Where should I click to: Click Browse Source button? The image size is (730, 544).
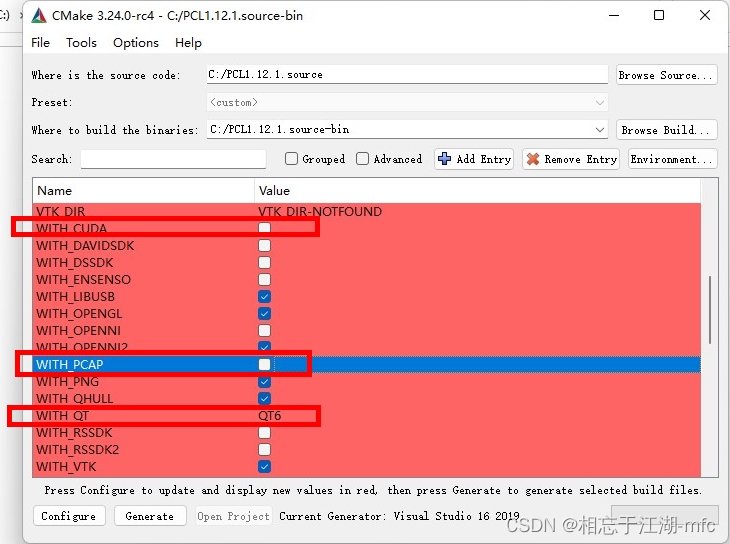tap(666, 75)
